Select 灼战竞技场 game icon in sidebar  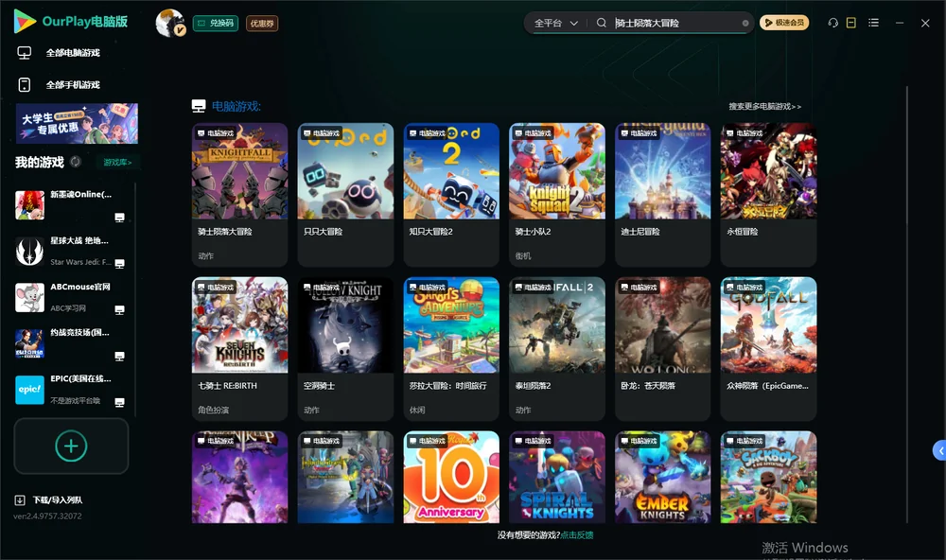[29, 344]
